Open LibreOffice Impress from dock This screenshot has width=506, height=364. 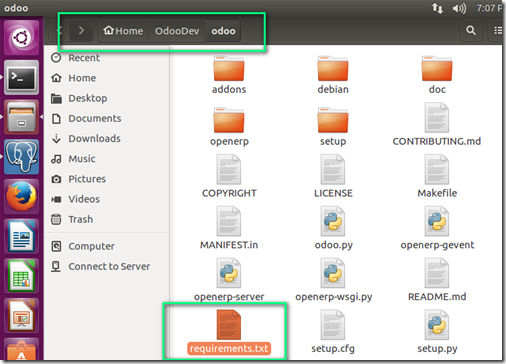click(x=21, y=316)
